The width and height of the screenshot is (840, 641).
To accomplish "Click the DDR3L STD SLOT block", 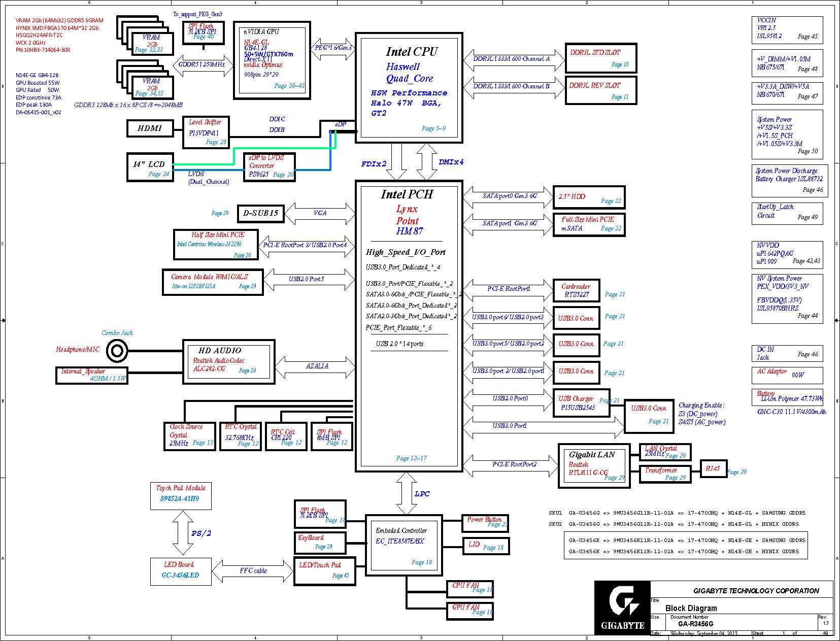I will coord(600,58).
